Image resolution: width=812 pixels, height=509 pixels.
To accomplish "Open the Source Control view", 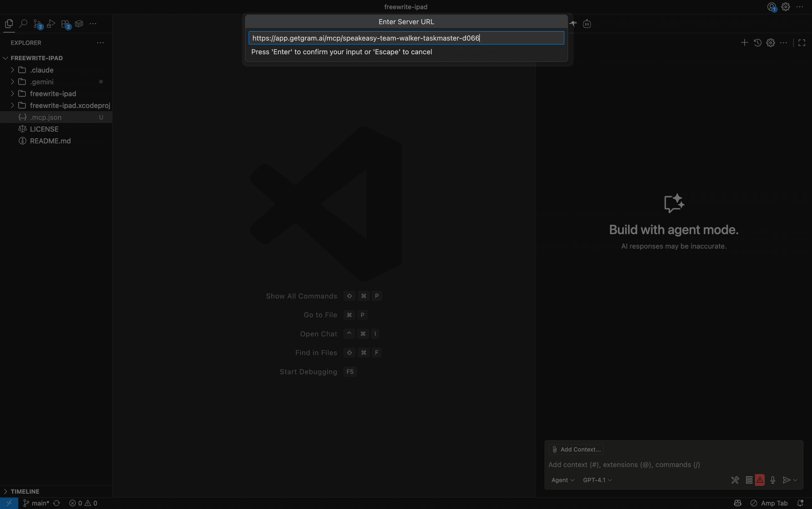I will pos(38,24).
